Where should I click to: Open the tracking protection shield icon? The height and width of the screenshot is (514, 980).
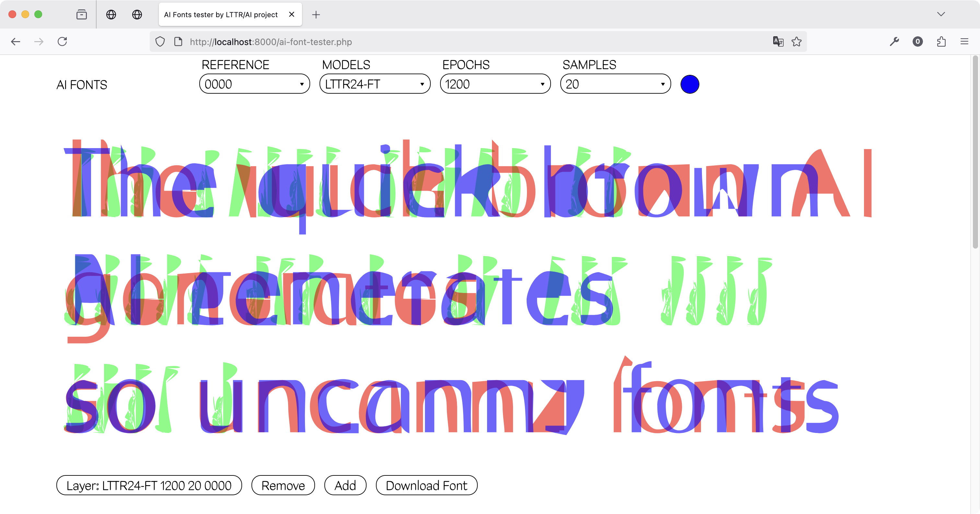(x=160, y=41)
